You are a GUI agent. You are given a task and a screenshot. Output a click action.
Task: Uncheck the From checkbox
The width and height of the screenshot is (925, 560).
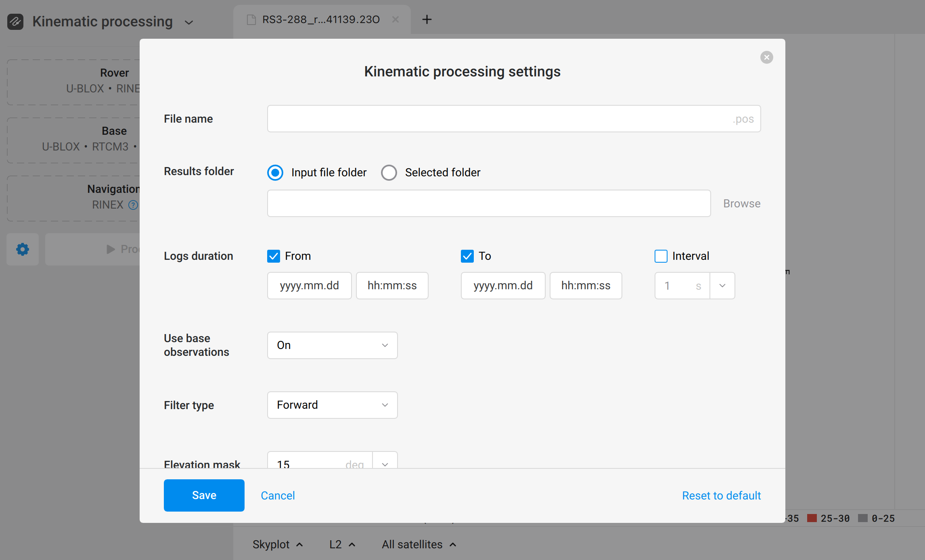tap(274, 256)
